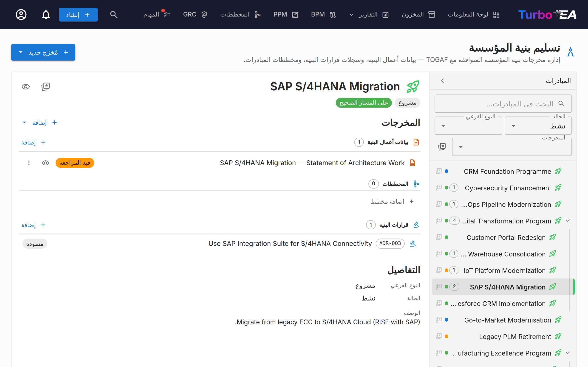This screenshot has height=367, width=588.
Task: Toggle visibility eye for Statement of Architecture Work
Action: tap(45, 163)
